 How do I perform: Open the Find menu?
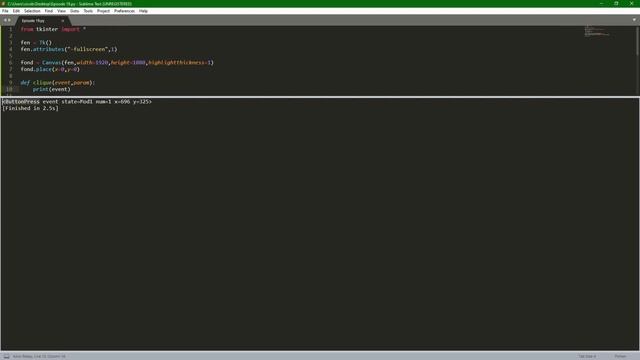coord(49,11)
